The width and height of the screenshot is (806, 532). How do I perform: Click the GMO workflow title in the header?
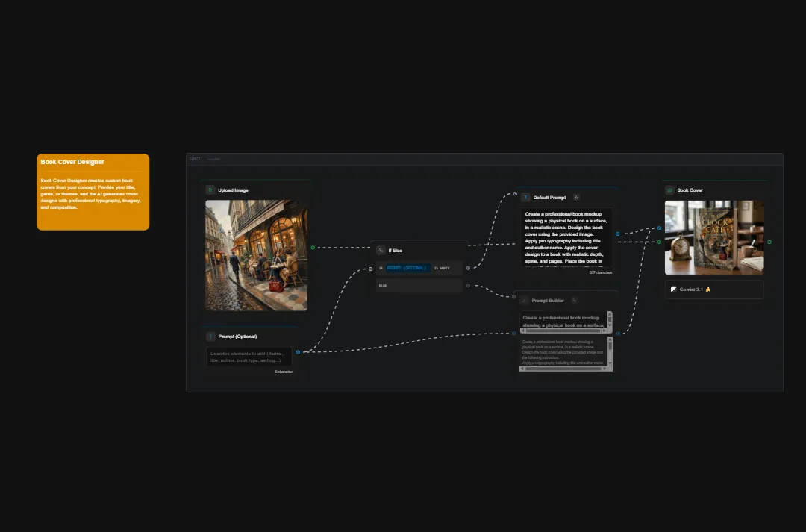tap(196, 159)
